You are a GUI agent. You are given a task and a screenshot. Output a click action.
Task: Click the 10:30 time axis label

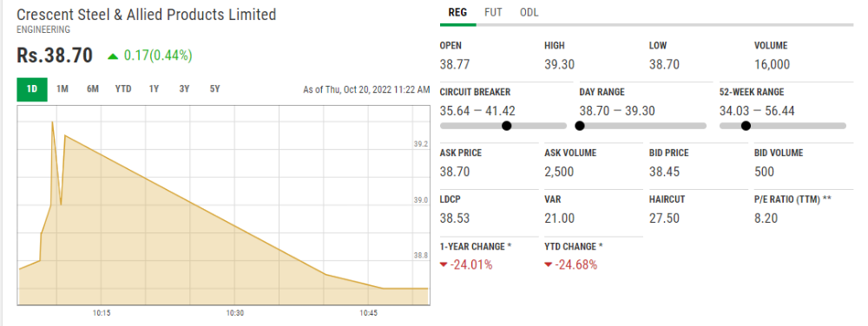(x=234, y=313)
